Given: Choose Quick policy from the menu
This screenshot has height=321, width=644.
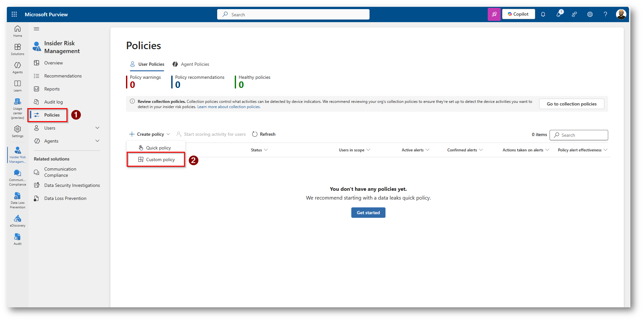Looking at the screenshot, I should (158, 148).
